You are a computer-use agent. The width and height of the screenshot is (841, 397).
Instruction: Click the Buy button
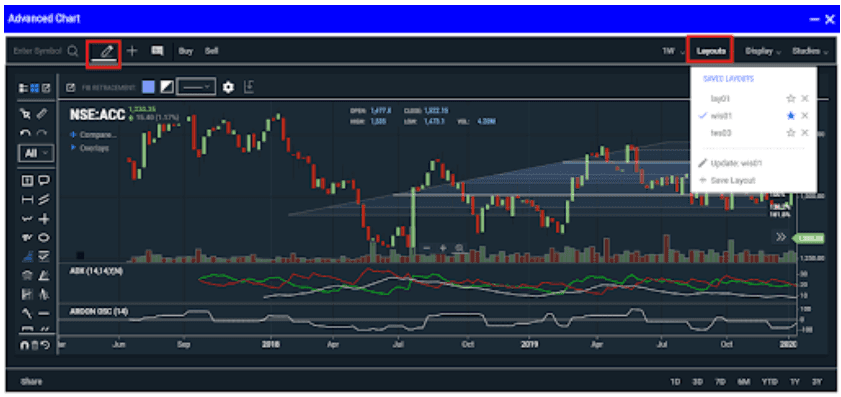tap(186, 52)
